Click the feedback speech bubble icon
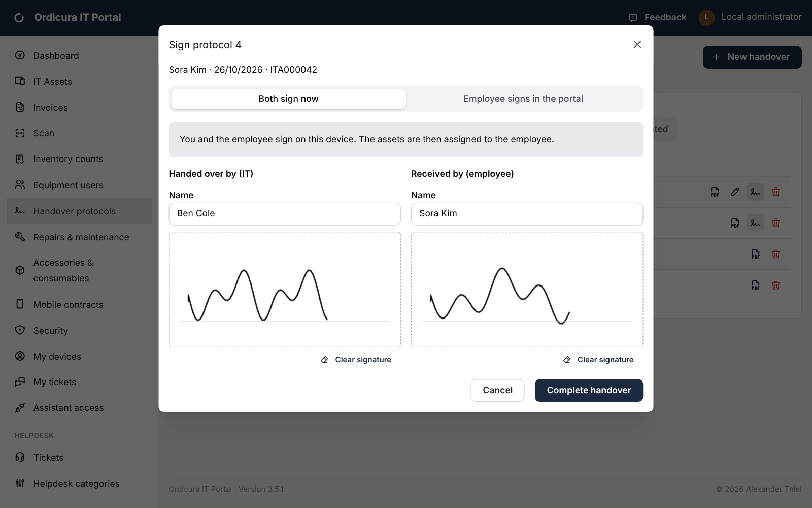Image resolution: width=812 pixels, height=508 pixels. 633,18
